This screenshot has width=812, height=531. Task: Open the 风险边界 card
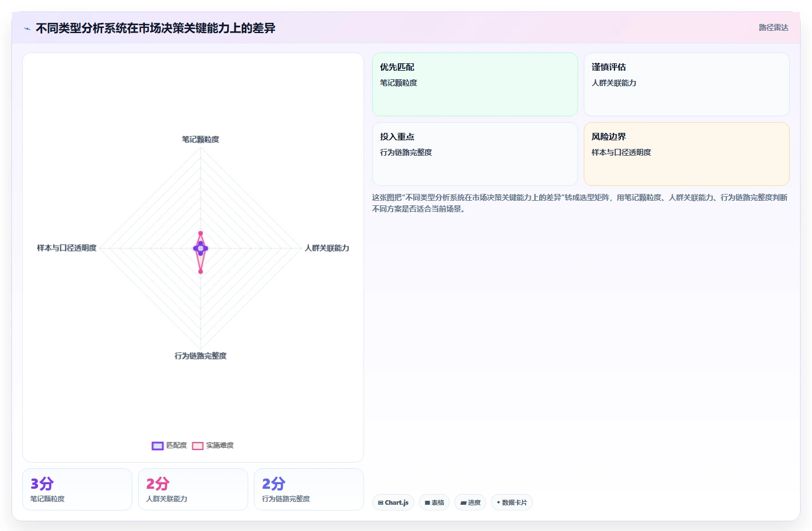coord(686,154)
